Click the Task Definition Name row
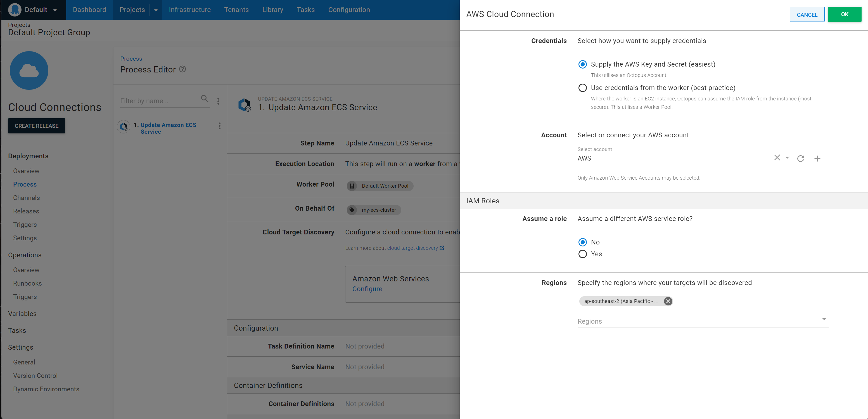The image size is (868, 419). 343,347
